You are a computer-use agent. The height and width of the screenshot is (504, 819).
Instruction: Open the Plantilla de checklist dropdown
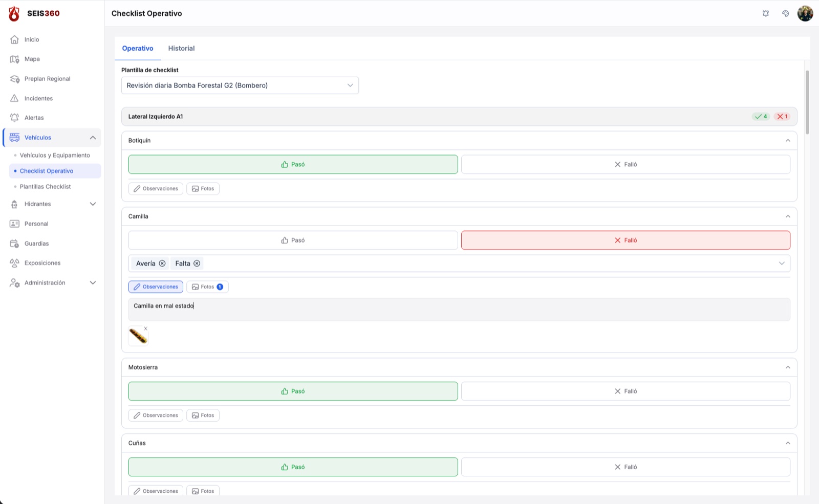click(240, 85)
